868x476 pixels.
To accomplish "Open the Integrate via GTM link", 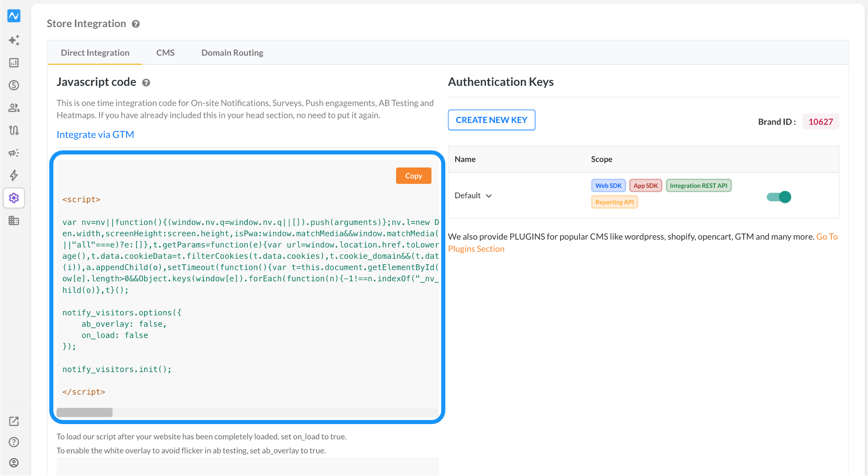I will [95, 135].
